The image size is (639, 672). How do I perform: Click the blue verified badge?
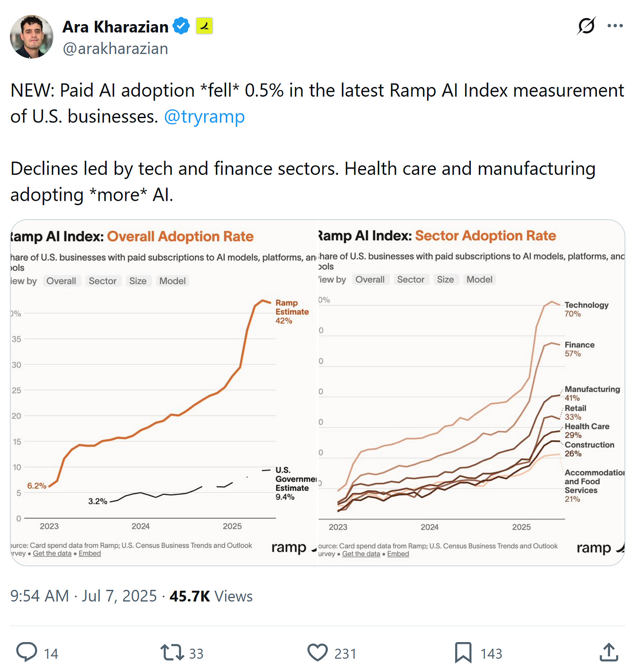coord(181,26)
